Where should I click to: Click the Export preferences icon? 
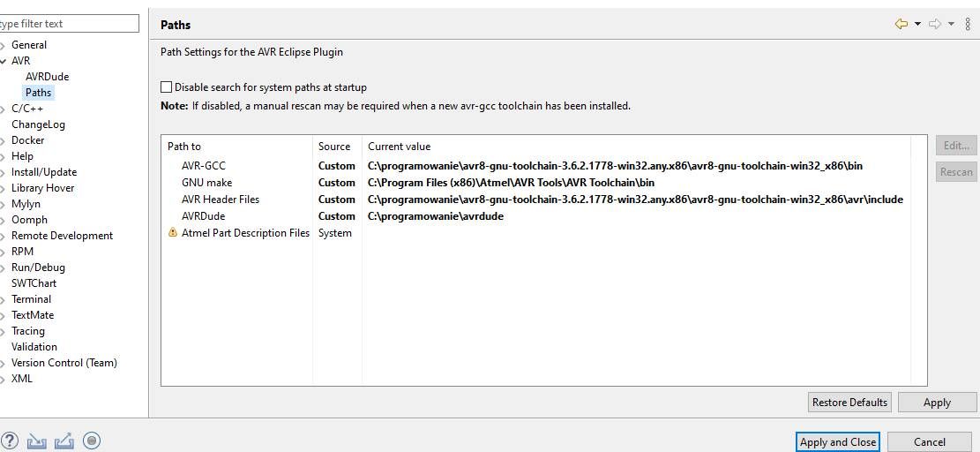[64, 441]
